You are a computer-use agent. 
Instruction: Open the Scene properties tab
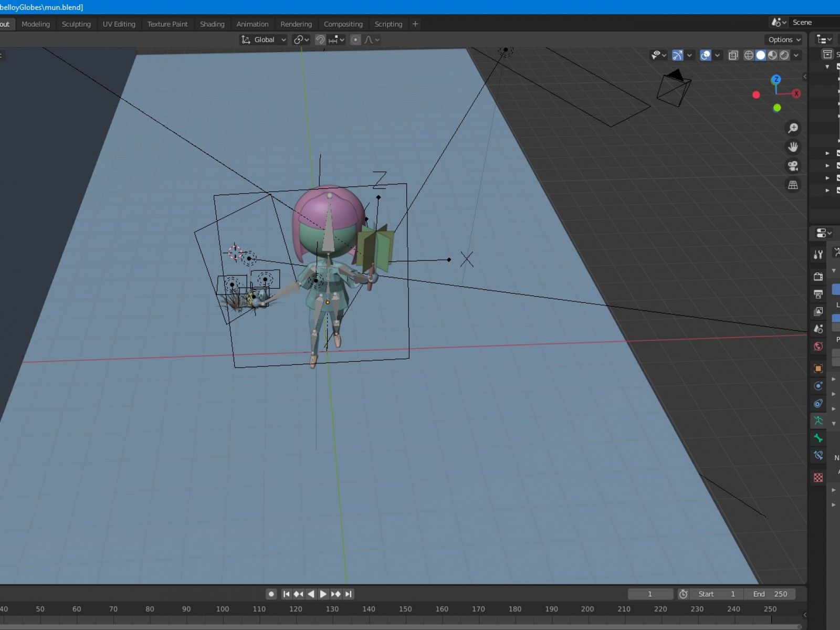pos(818,329)
